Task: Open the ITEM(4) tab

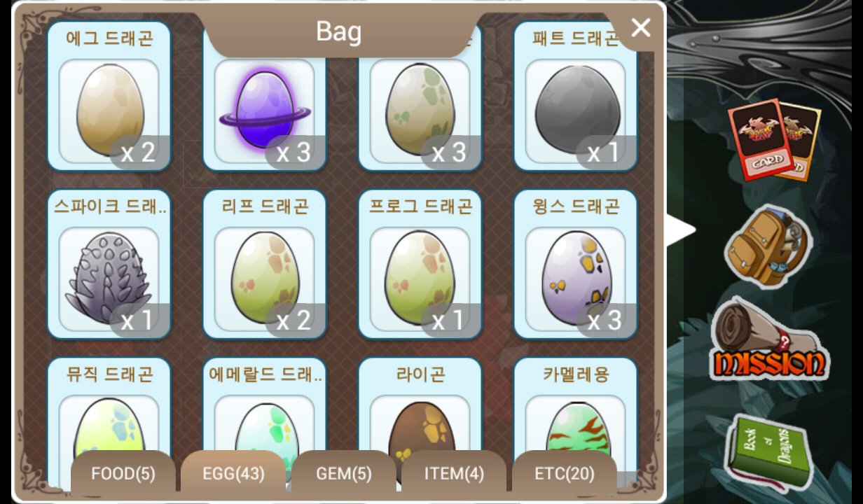Action: (454, 473)
